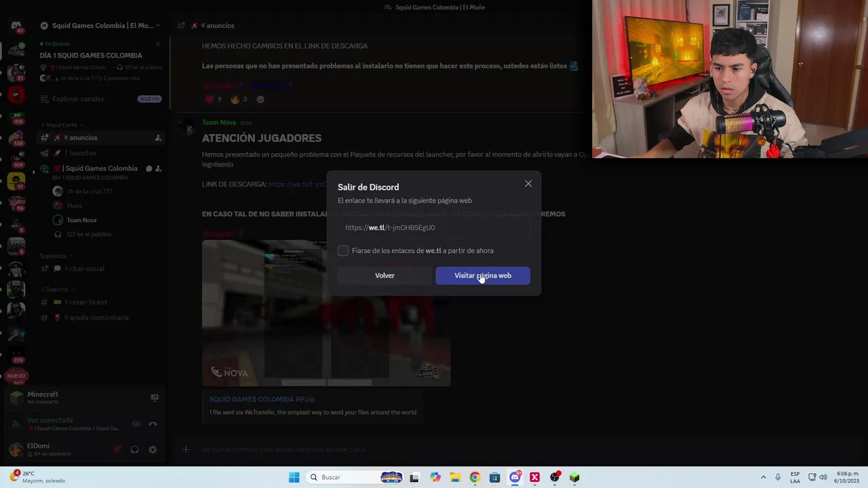Collapse the Importante category
The image size is (868, 488).
(62, 125)
